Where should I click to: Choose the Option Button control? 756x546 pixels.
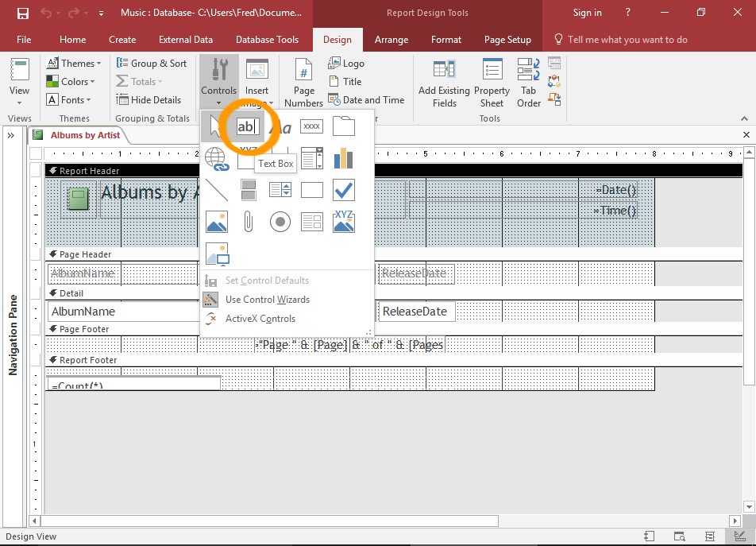coord(280,223)
